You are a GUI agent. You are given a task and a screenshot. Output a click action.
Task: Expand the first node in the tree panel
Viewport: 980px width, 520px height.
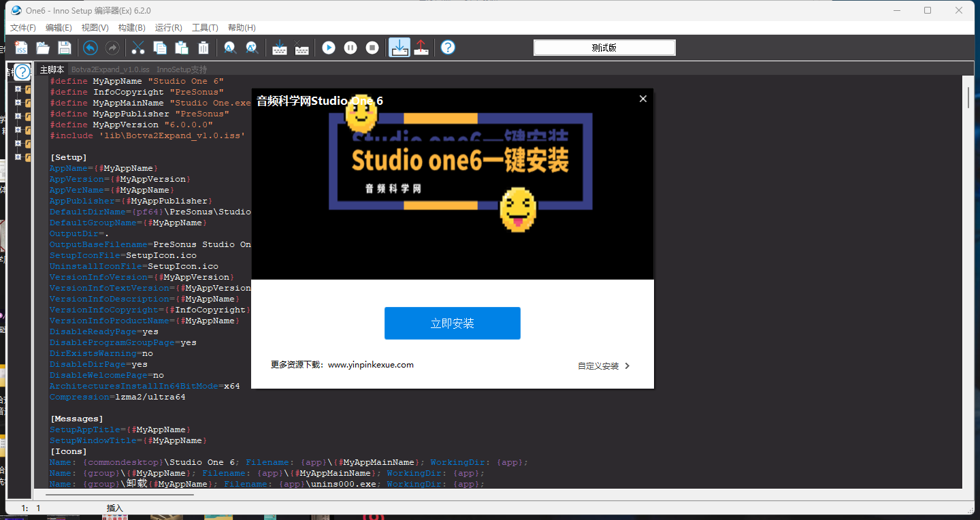click(18, 89)
